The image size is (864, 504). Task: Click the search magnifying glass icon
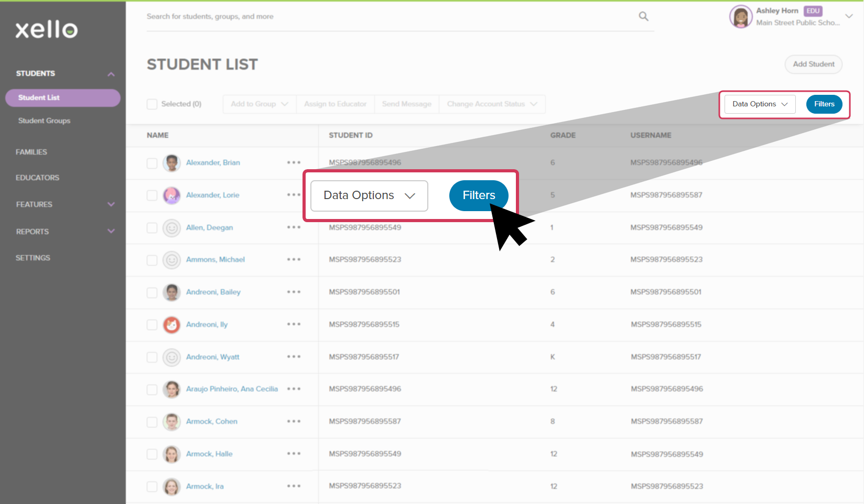pyautogui.click(x=643, y=17)
